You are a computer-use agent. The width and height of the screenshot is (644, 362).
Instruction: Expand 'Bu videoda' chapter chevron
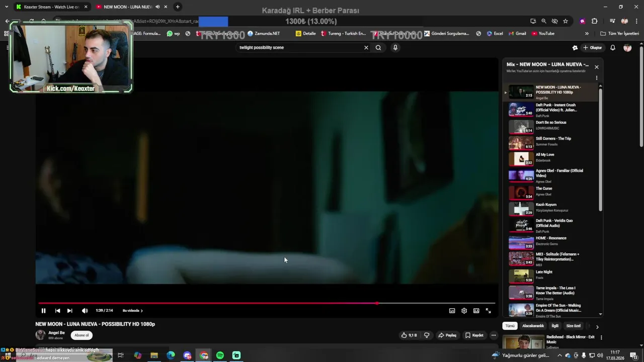coord(142,311)
